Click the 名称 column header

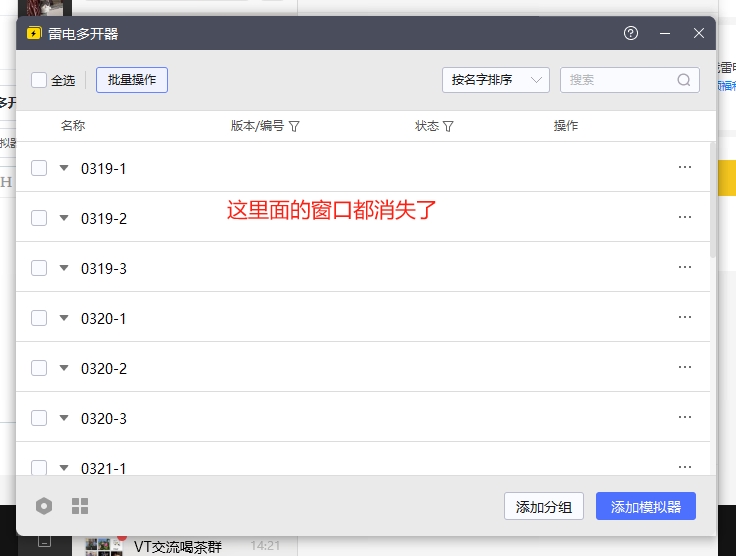(x=73, y=127)
